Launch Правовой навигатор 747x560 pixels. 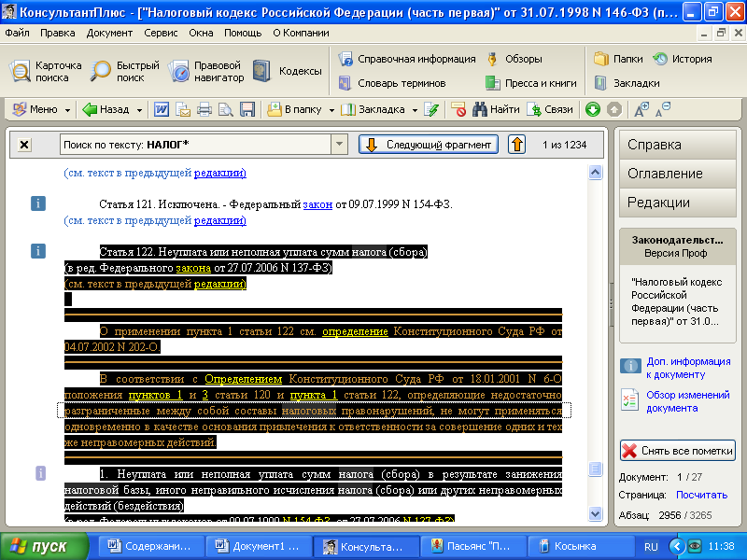pyautogui.click(x=206, y=72)
